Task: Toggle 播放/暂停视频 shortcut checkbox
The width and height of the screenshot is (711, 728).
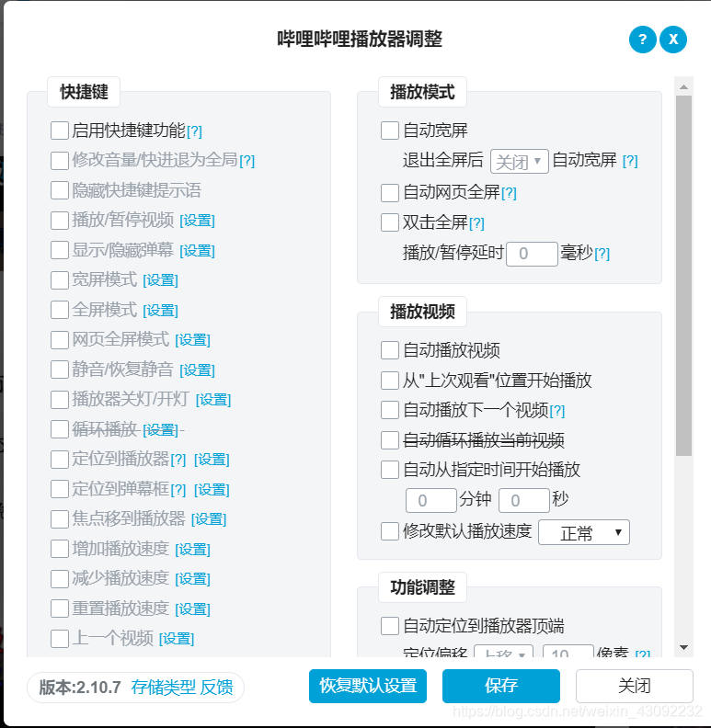Action: [60, 220]
